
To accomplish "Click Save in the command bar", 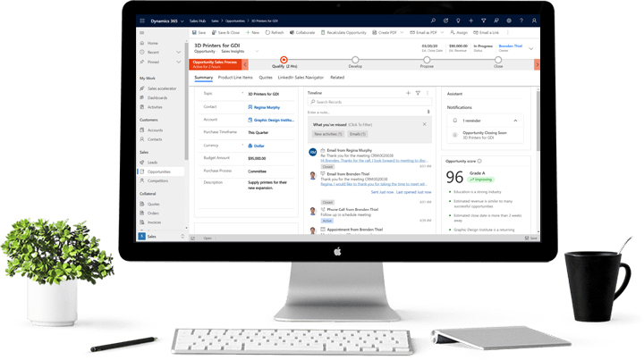I will [199, 32].
